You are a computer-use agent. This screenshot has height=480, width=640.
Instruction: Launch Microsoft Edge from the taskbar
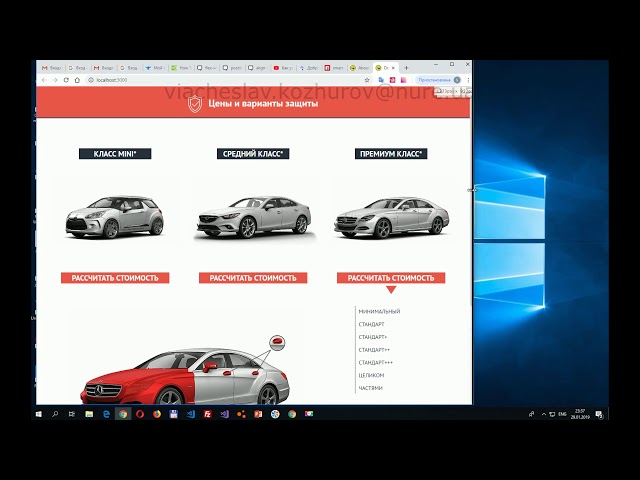[106, 414]
